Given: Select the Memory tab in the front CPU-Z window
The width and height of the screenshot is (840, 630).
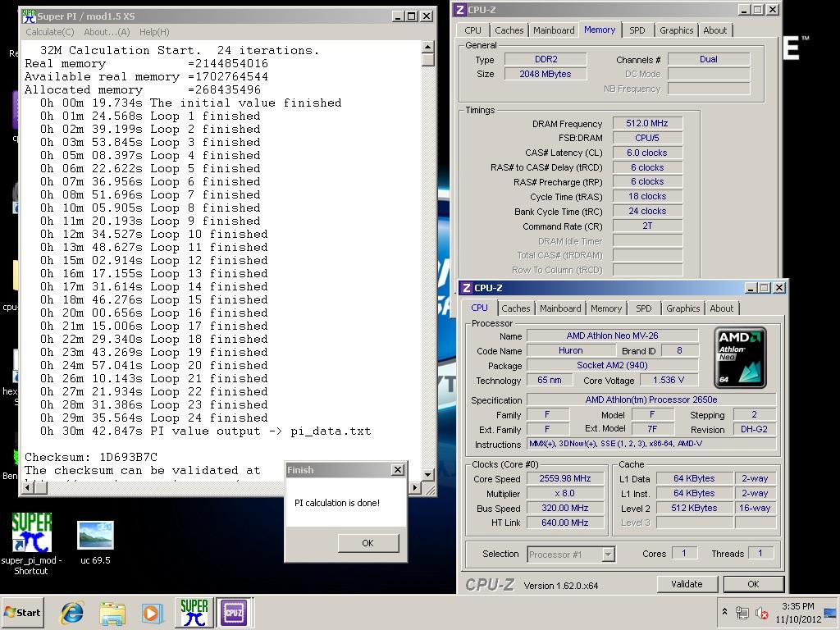Looking at the screenshot, I should pyautogui.click(x=606, y=308).
